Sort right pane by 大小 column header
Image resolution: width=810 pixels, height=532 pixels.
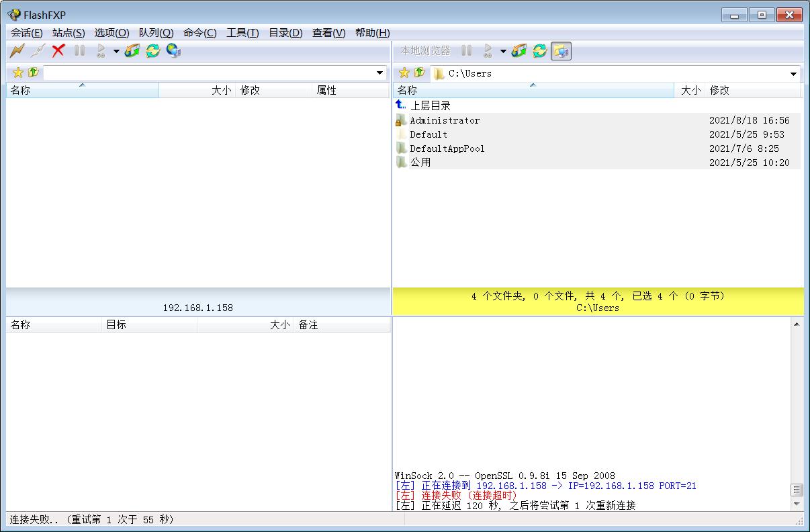point(690,90)
